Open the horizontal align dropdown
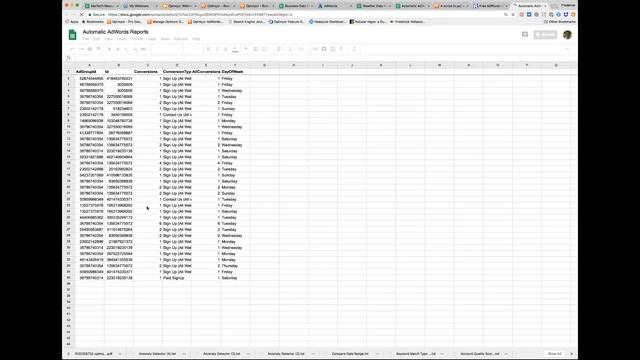This screenshot has height=360, width=640. tap(280, 49)
